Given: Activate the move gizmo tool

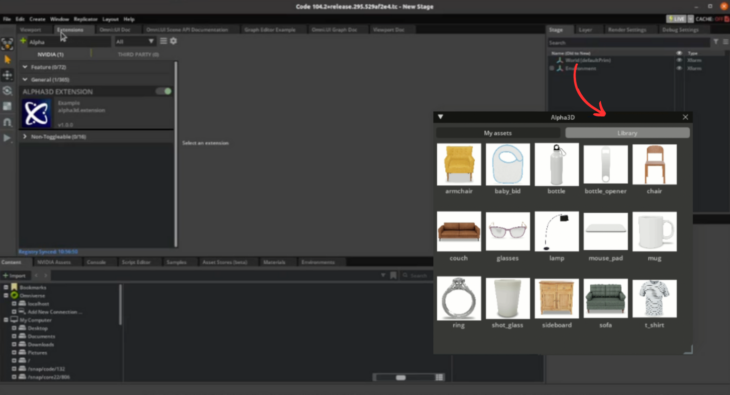Looking at the screenshot, I should (7, 75).
